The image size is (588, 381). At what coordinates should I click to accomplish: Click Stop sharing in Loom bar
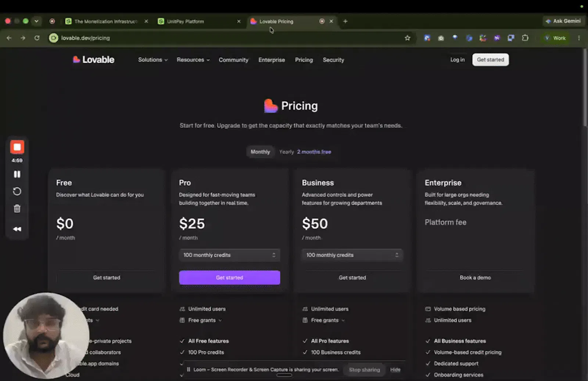pos(365,370)
